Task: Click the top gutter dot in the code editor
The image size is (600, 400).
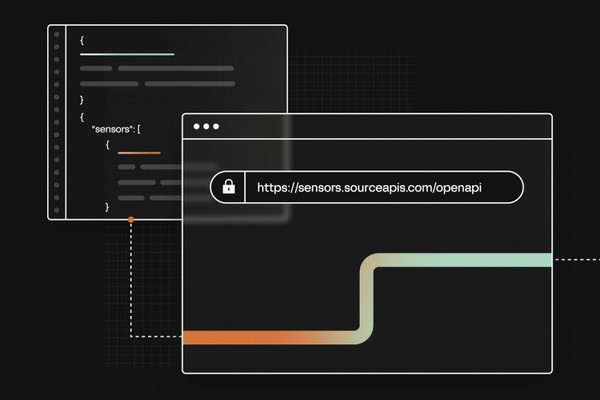Action: click(x=56, y=36)
